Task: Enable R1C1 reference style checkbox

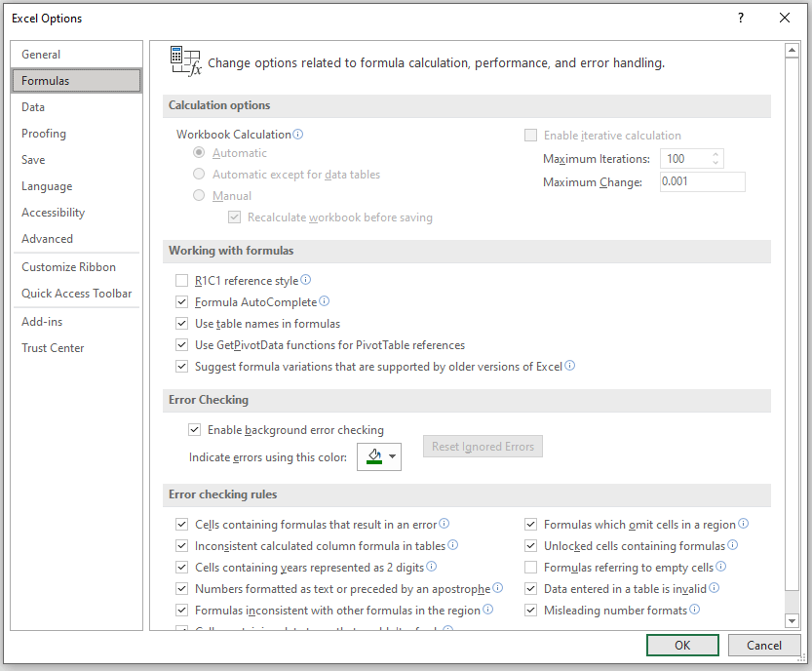Action: coord(181,281)
